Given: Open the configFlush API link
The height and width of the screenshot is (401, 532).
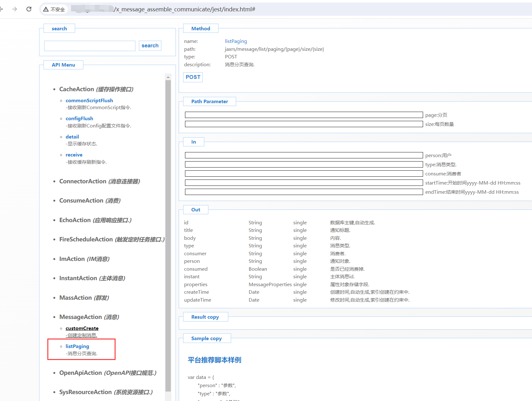Looking at the screenshot, I should tap(79, 119).
